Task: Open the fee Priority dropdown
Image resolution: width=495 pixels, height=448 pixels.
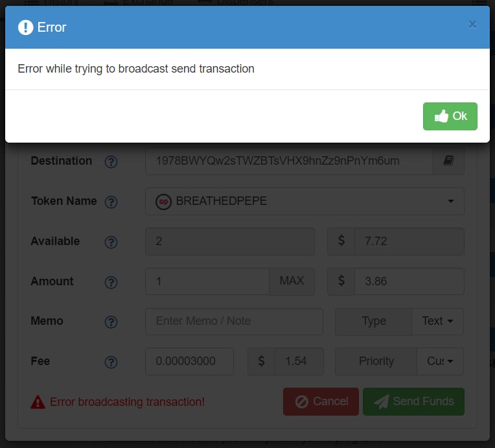Action: [x=440, y=362]
